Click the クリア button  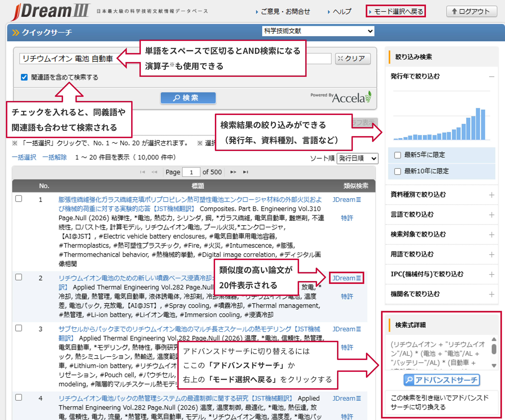[353, 59]
